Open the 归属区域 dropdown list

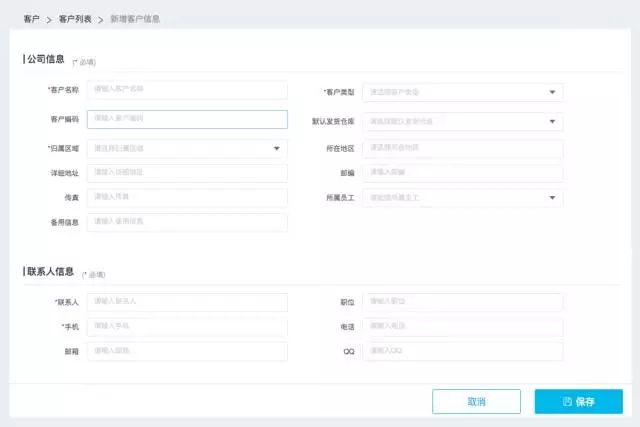click(x=187, y=149)
